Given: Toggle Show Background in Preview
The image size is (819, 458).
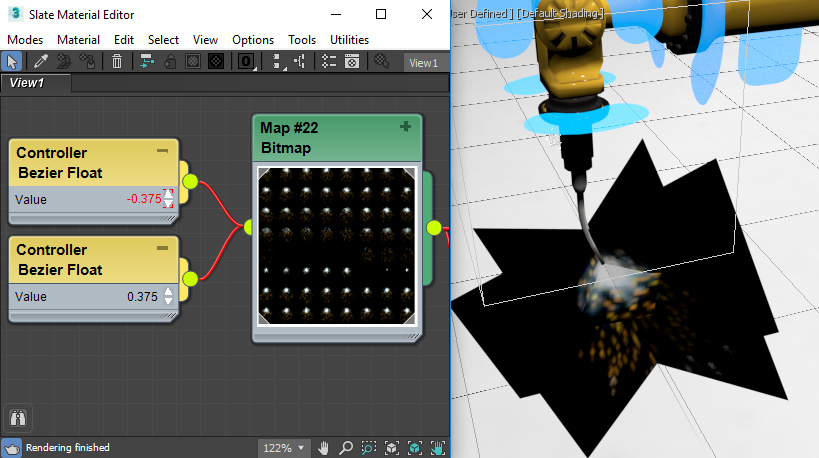Looking at the screenshot, I should pyautogui.click(x=216, y=62).
